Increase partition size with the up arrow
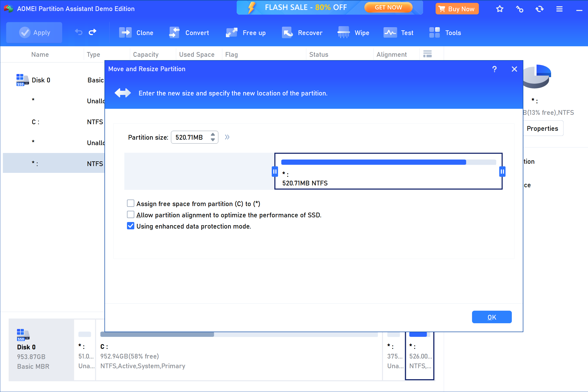The width and height of the screenshot is (588, 392). (x=213, y=134)
